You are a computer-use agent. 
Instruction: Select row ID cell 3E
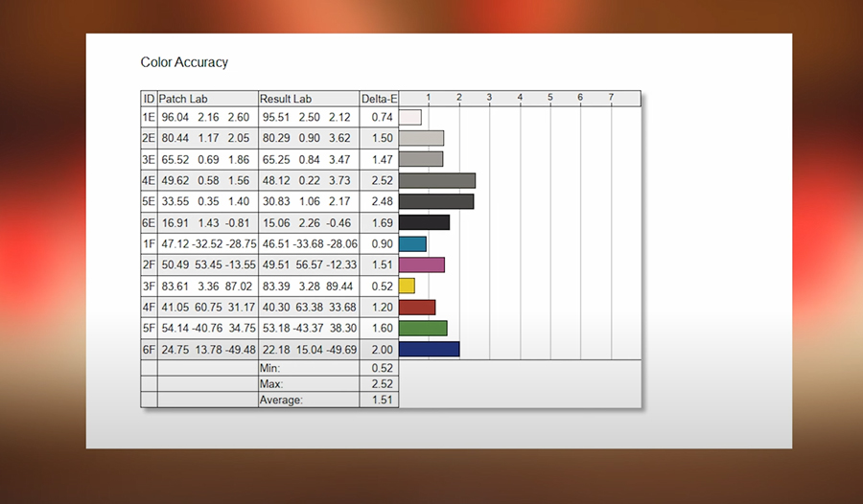(150, 160)
